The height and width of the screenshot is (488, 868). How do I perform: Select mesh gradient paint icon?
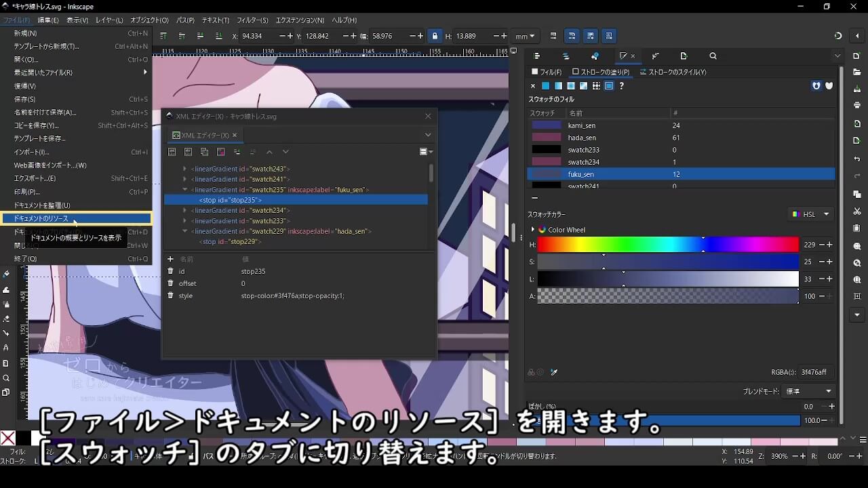tap(583, 86)
